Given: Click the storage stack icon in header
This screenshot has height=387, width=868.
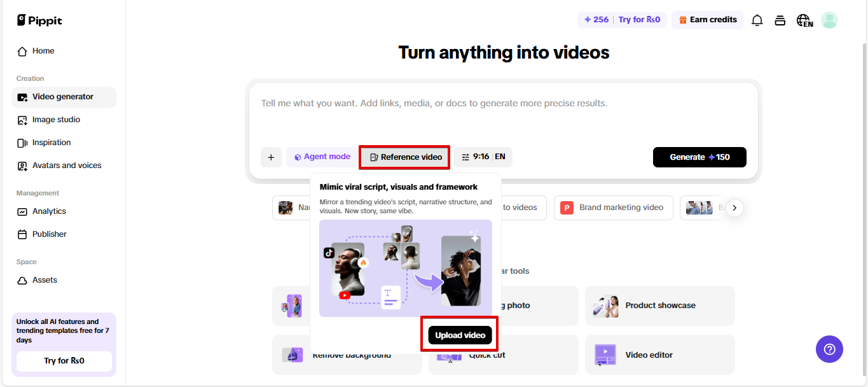Looking at the screenshot, I should pos(780,20).
